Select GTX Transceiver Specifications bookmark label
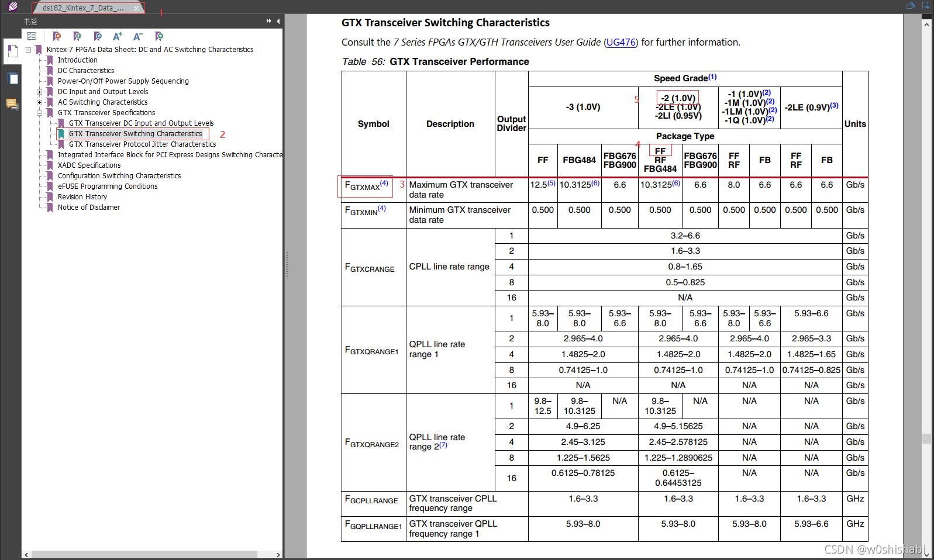 106,113
